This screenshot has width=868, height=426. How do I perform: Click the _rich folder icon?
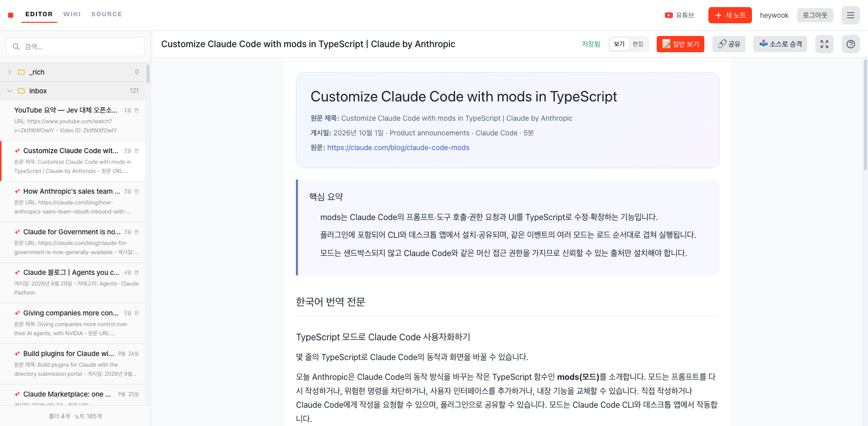[21, 72]
